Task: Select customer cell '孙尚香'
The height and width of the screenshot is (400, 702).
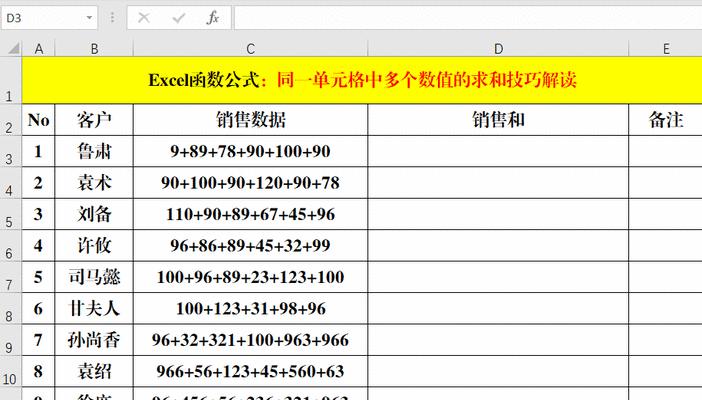Action: tap(94, 340)
